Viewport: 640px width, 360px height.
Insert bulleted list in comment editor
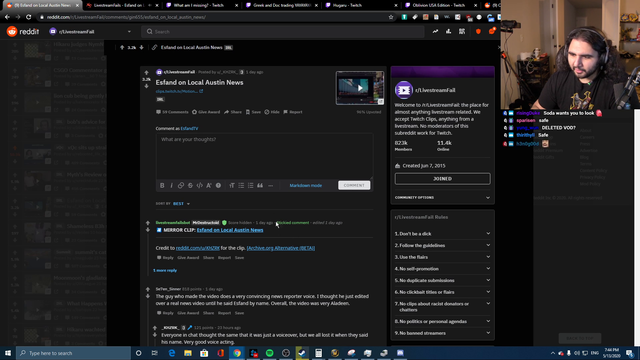click(241, 185)
